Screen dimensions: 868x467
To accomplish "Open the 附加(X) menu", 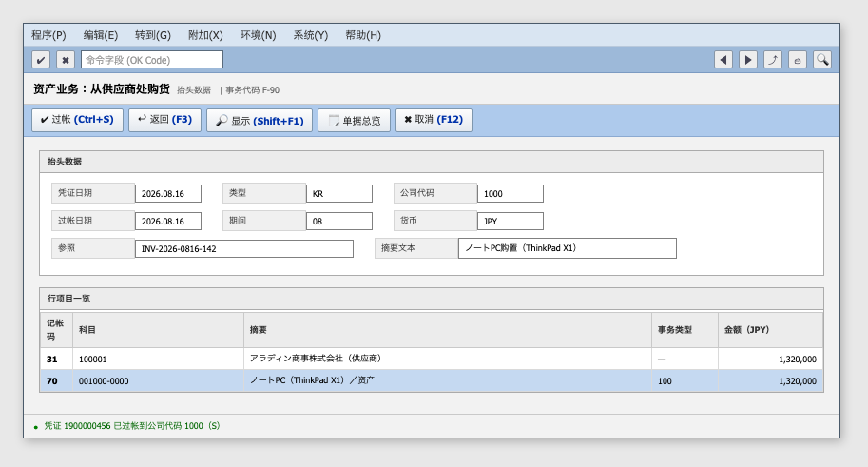I will (x=205, y=35).
